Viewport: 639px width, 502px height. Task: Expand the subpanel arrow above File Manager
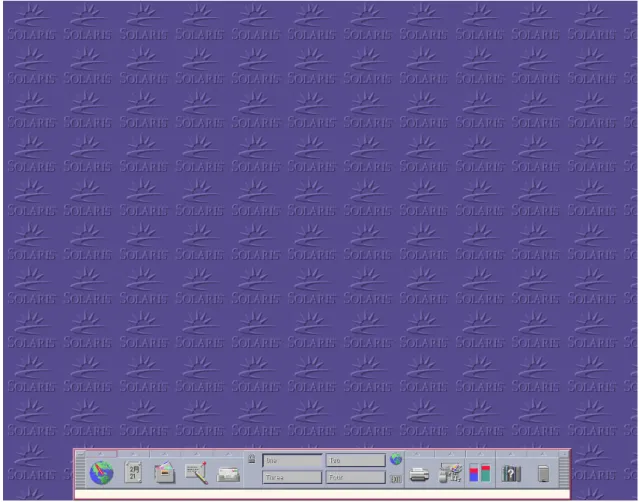[x=165, y=454]
